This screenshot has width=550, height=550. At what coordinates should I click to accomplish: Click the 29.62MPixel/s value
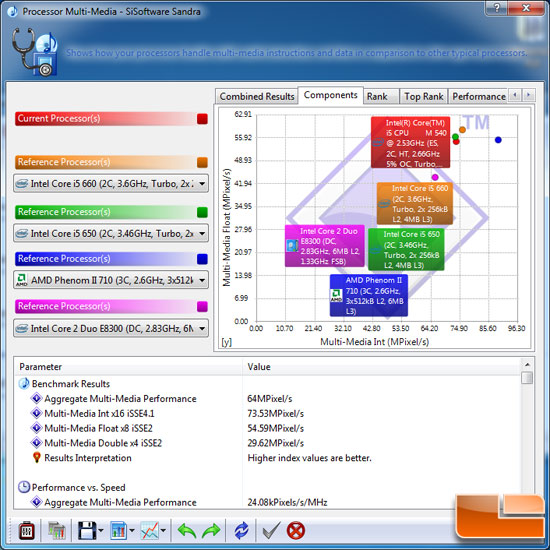(276, 443)
